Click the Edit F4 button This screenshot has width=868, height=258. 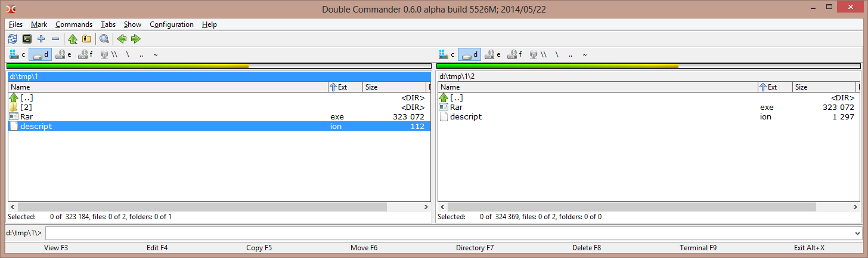pos(157,247)
